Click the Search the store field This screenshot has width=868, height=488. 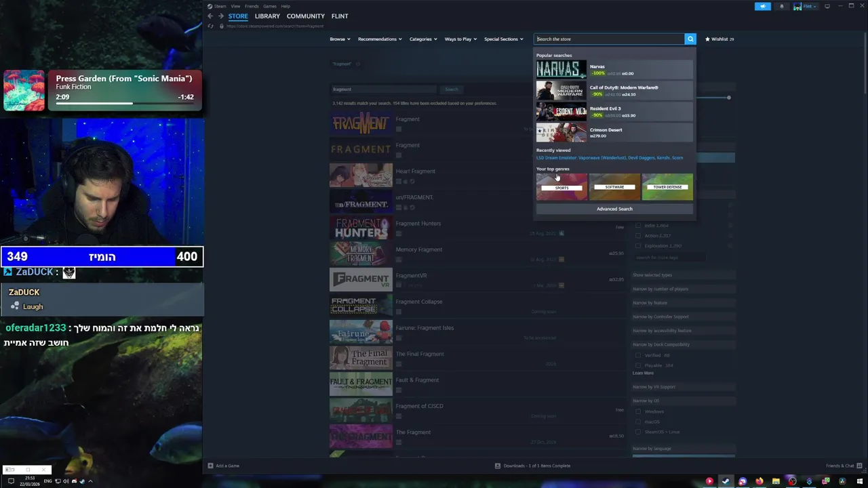point(609,39)
